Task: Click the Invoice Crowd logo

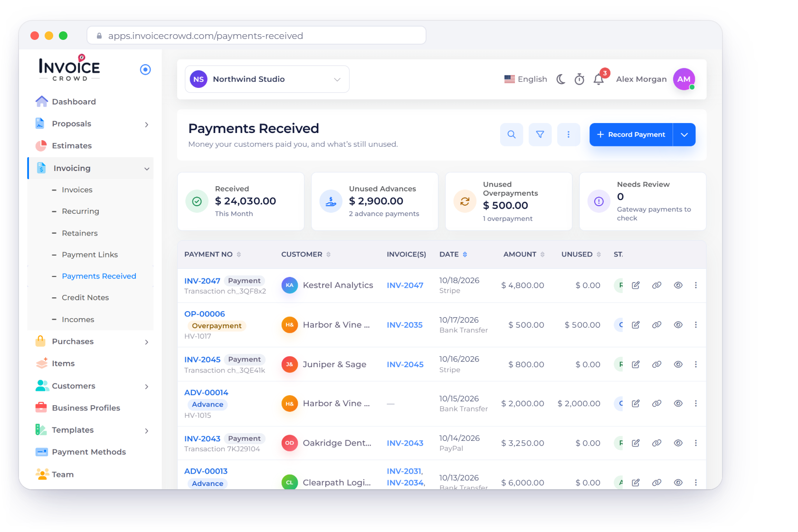Action: (x=69, y=68)
